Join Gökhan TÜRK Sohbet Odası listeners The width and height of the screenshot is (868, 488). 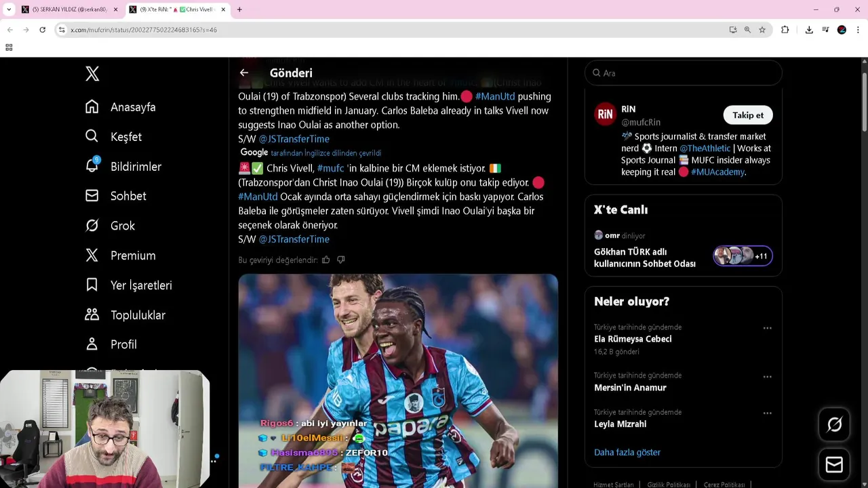(x=743, y=256)
